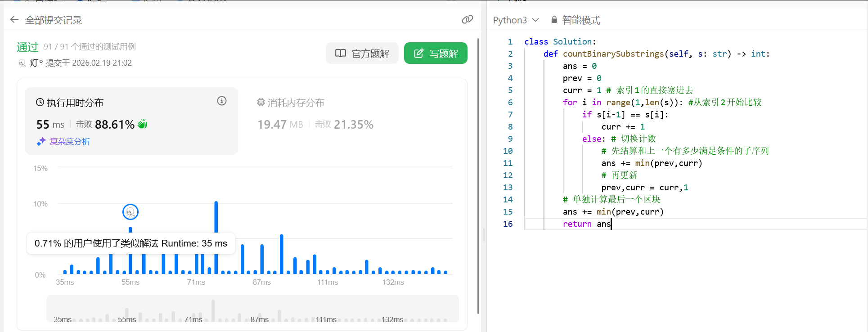Toggle 智能模式 smart mode
Viewport: 868px width, 332px height.
click(580, 20)
